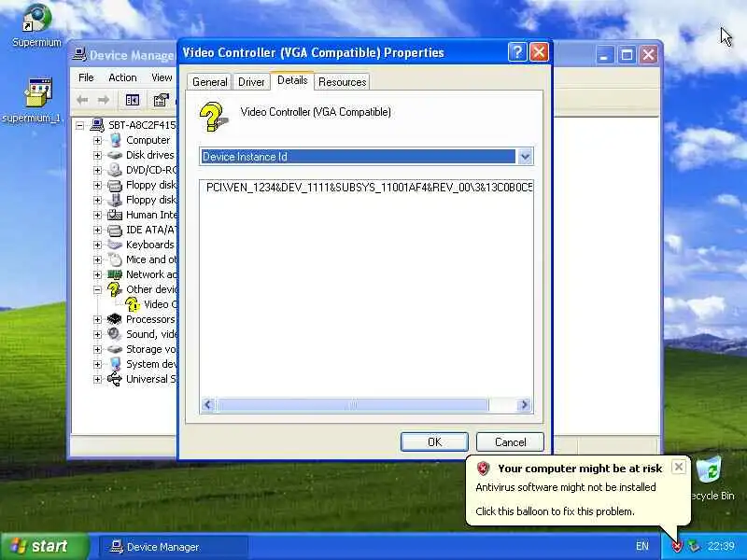Open the Recycle Bin on desktop
747x560 pixels.
tap(712, 478)
